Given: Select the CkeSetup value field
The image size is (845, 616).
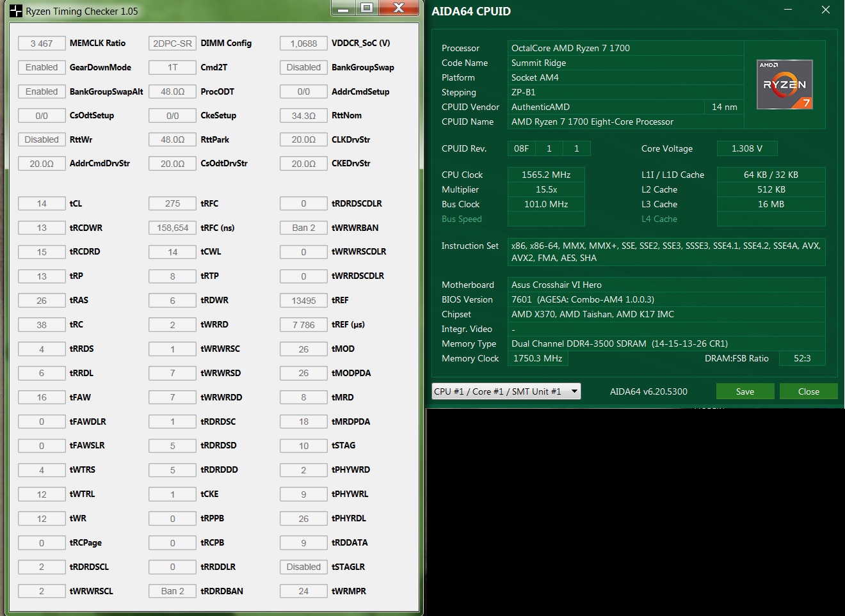Looking at the screenshot, I should pyautogui.click(x=172, y=116).
